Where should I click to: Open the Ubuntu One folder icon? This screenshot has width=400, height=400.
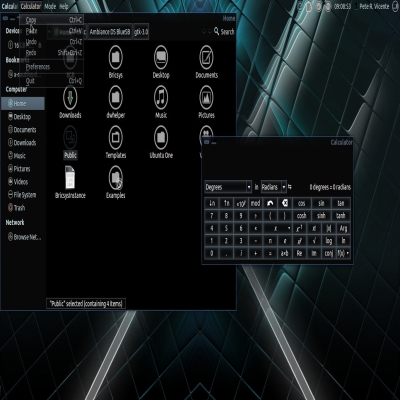pyautogui.click(x=161, y=137)
